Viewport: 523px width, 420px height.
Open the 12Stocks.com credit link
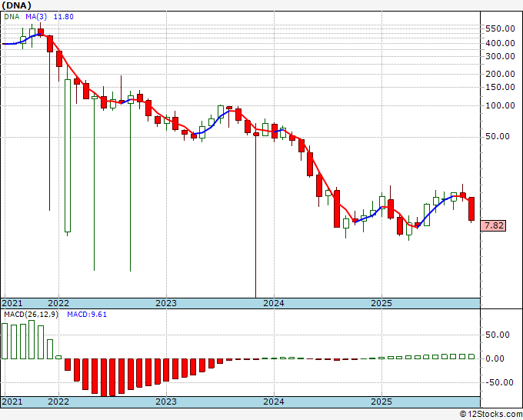pyautogui.click(x=491, y=415)
